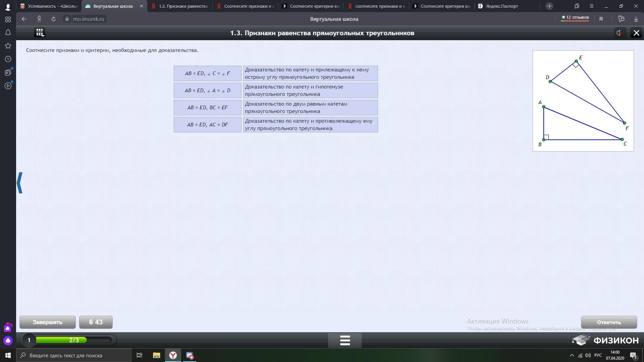This screenshot has width=644, height=362.
Task: Open the history clock in the sidebar
Action: (x=8, y=59)
